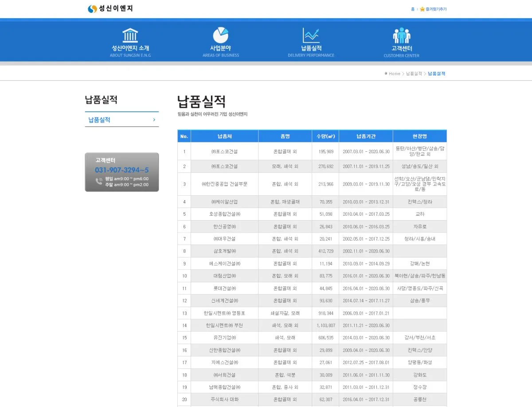Click the 한일시멘트㈜ 영등포 cell
The height and width of the screenshot is (407, 532).
[225, 313]
